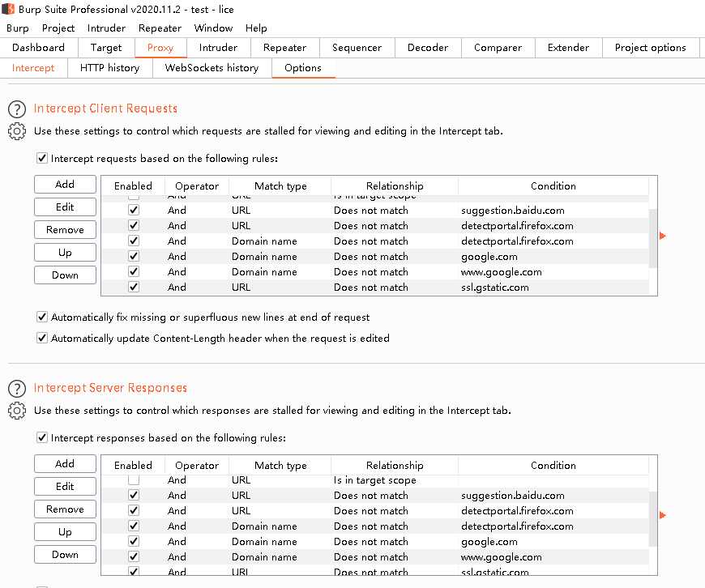Click Add in client requests rules

pyautogui.click(x=65, y=185)
